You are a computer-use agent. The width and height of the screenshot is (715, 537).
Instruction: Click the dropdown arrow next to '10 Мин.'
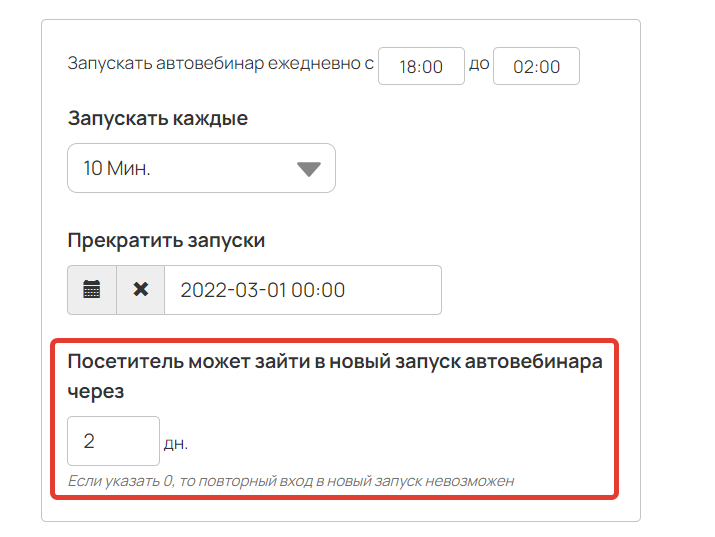[x=309, y=169]
